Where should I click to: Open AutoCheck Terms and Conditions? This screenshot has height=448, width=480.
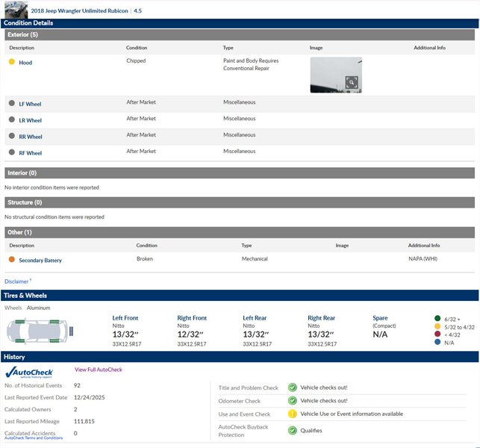click(x=34, y=438)
